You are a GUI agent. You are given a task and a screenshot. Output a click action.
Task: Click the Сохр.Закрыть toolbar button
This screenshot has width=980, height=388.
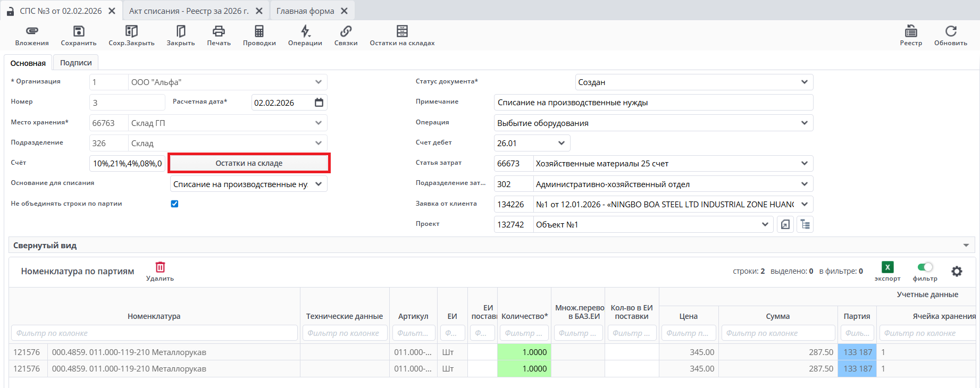click(131, 31)
